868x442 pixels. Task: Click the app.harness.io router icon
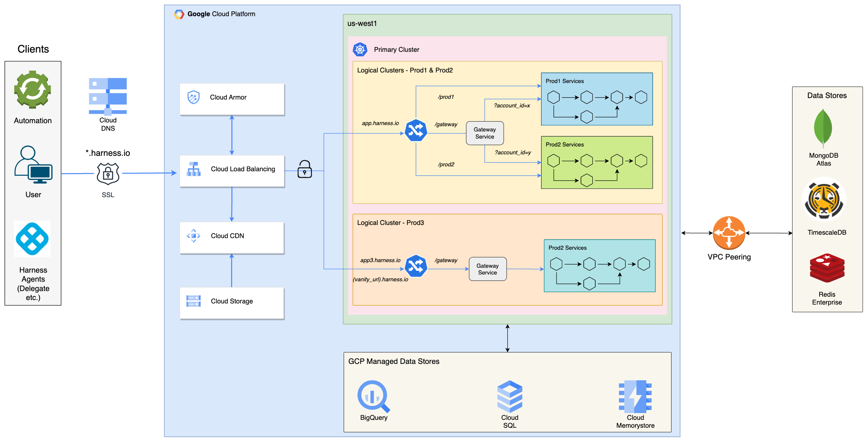pyautogui.click(x=416, y=130)
